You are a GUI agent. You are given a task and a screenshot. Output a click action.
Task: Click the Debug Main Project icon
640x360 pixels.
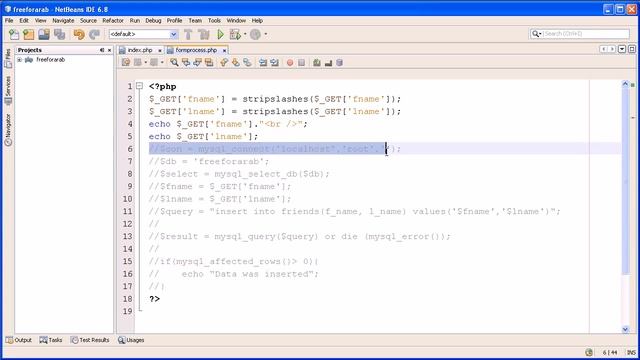[235, 34]
